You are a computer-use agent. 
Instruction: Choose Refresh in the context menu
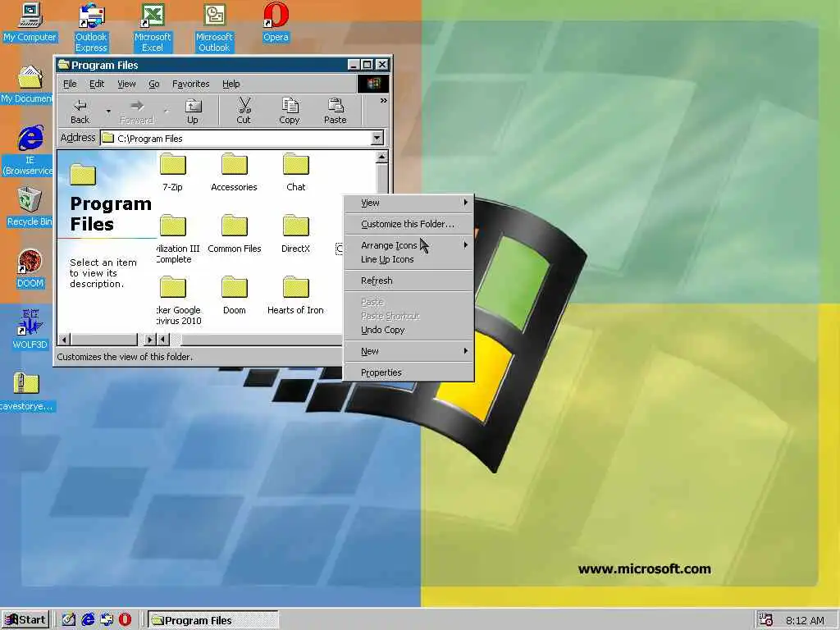click(x=409, y=281)
